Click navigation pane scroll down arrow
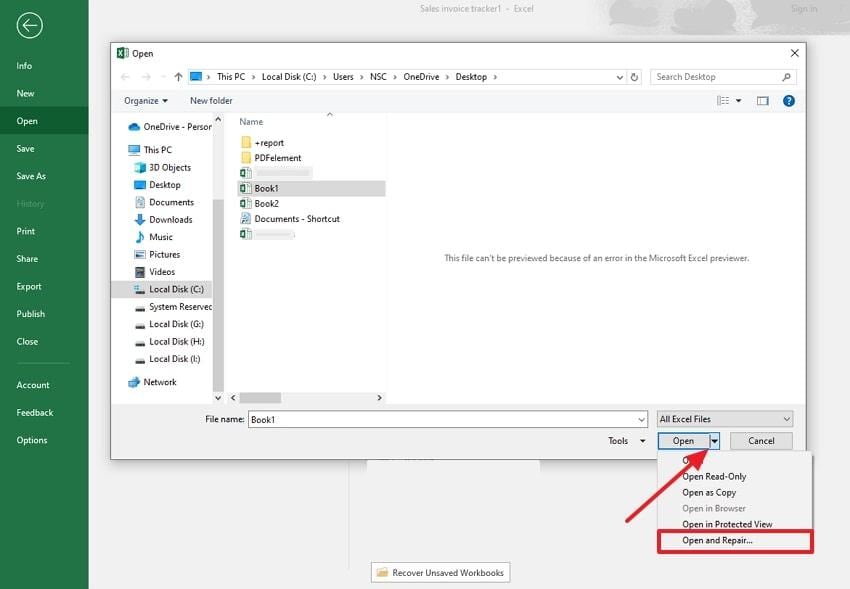Viewport: 850px width, 589px height. click(x=218, y=398)
